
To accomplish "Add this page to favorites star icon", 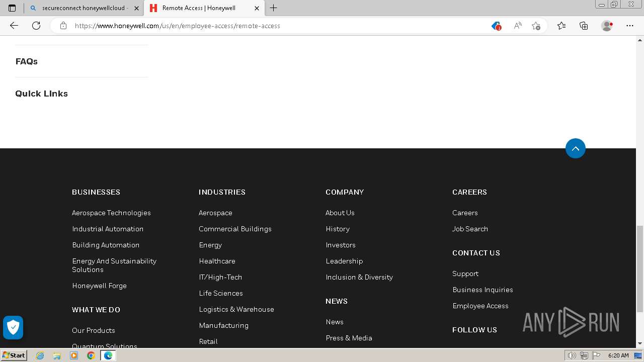I will pyautogui.click(x=536, y=26).
